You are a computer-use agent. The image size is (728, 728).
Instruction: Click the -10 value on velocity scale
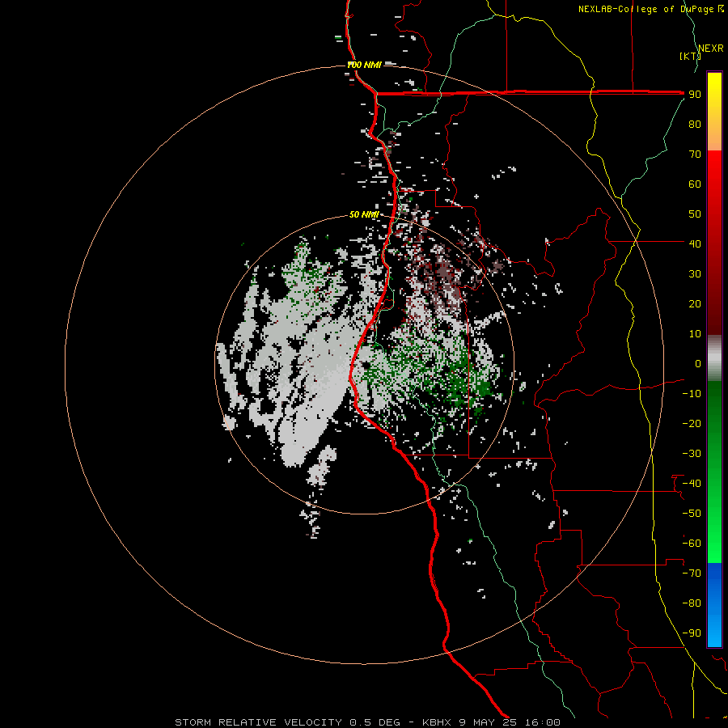tap(692, 394)
